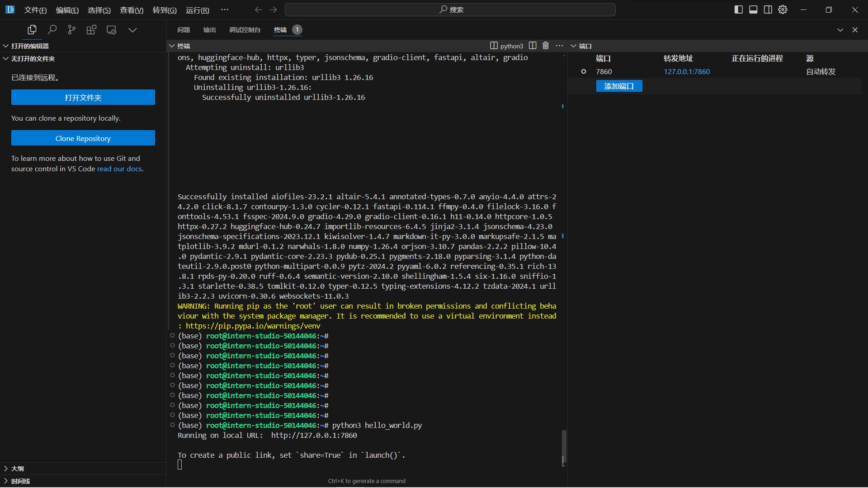
Task: Kill terminal with the trash icon
Action: point(546,46)
